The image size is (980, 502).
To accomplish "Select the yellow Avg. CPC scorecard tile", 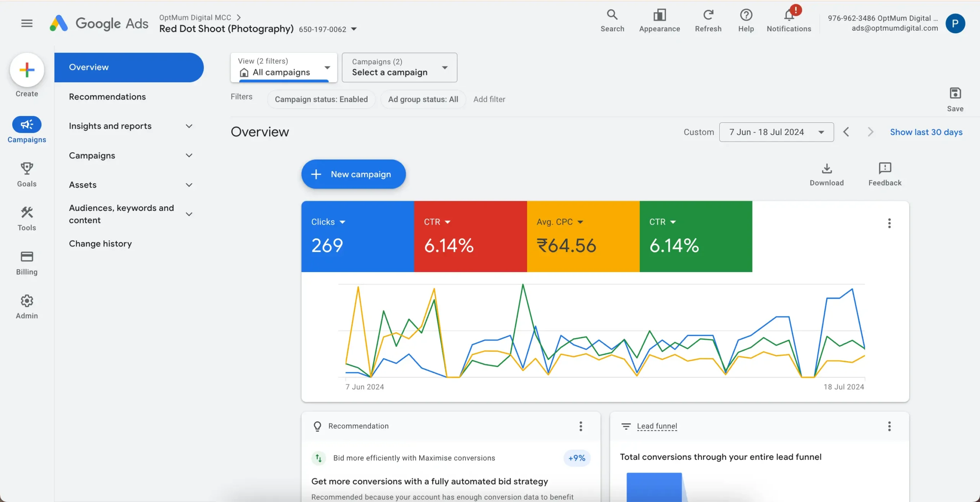I will point(583,236).
